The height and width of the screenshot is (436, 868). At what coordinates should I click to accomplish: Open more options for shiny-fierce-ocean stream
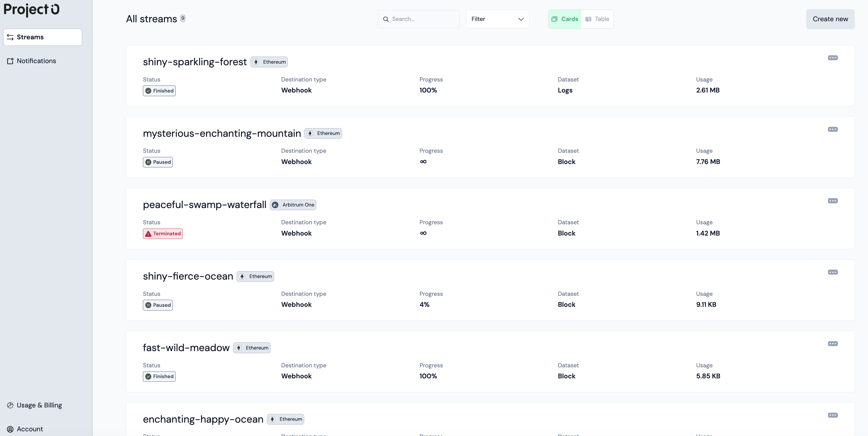pyautogui.click(x=833, y=272)
